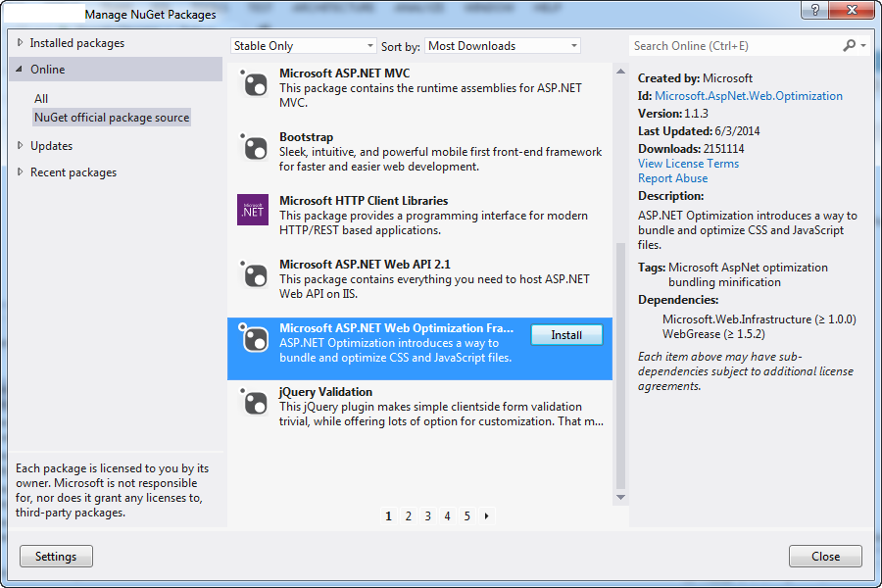Viewport: 882px width, 588px height.
Task: Click the WebGrease dependency text
Action: coord(713,333)
